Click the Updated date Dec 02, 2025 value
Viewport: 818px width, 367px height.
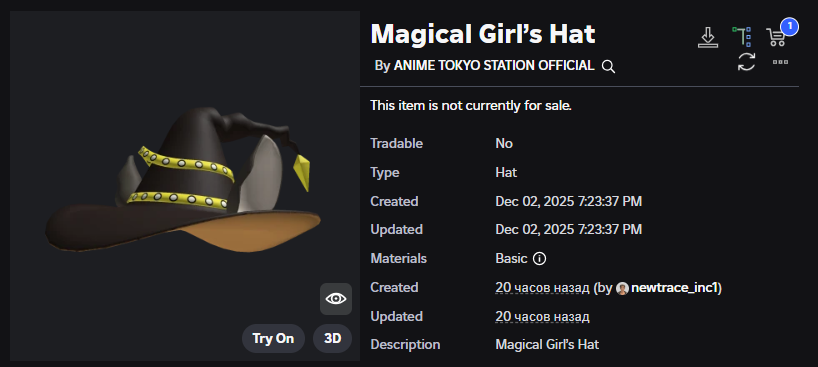tap(569, 230)
